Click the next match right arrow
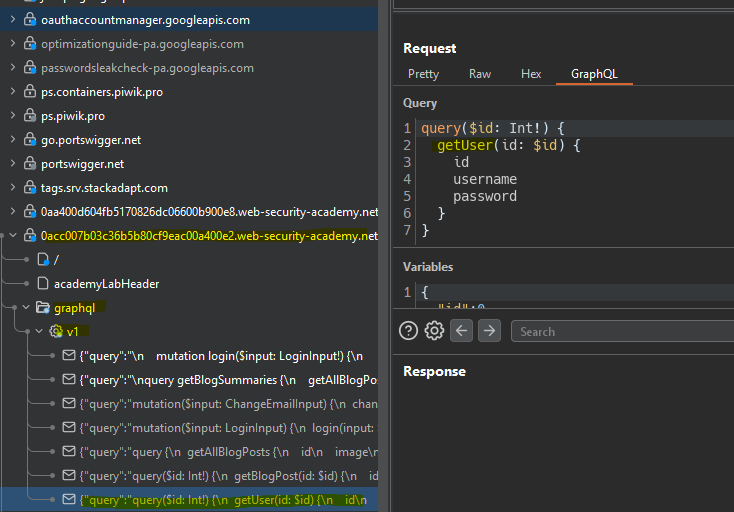734x512 pixels. [488, 331]
